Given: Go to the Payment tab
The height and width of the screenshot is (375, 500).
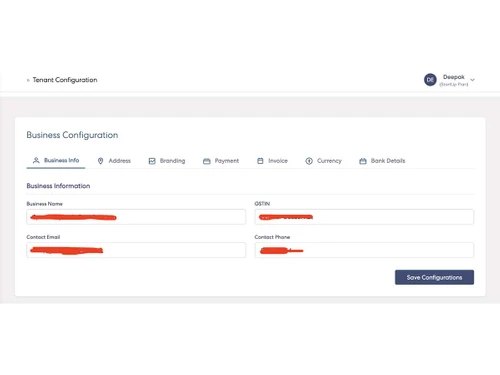Looking at the screenshot, I should [x=221, y=161].
